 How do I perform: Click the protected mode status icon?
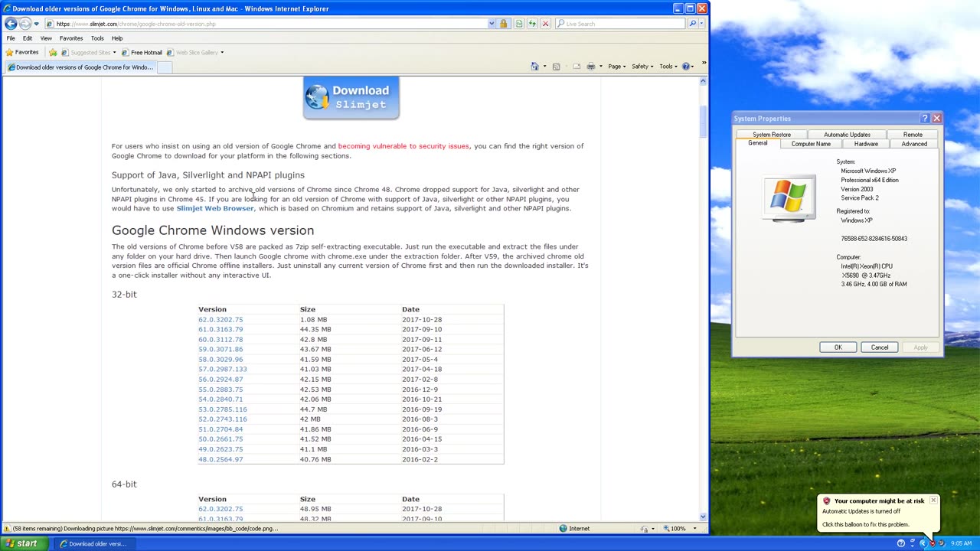pos(645,529)
